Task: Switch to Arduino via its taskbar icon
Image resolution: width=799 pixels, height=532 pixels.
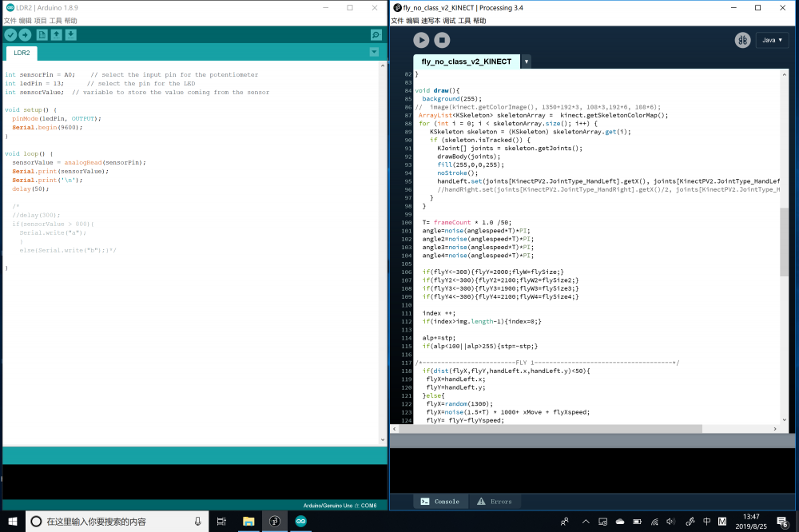Action: tap(300, 522)
